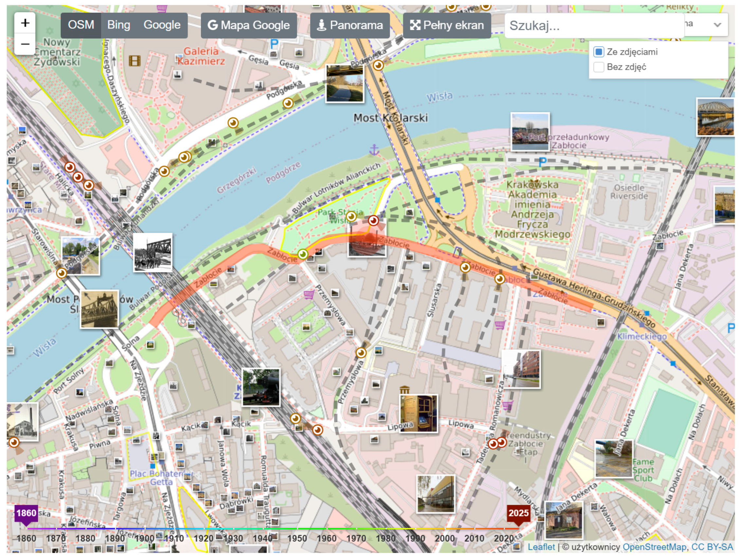This screenshot has width=741, height=560.
Task: Launch the Panorama view
Action: (x=350, y=26)
